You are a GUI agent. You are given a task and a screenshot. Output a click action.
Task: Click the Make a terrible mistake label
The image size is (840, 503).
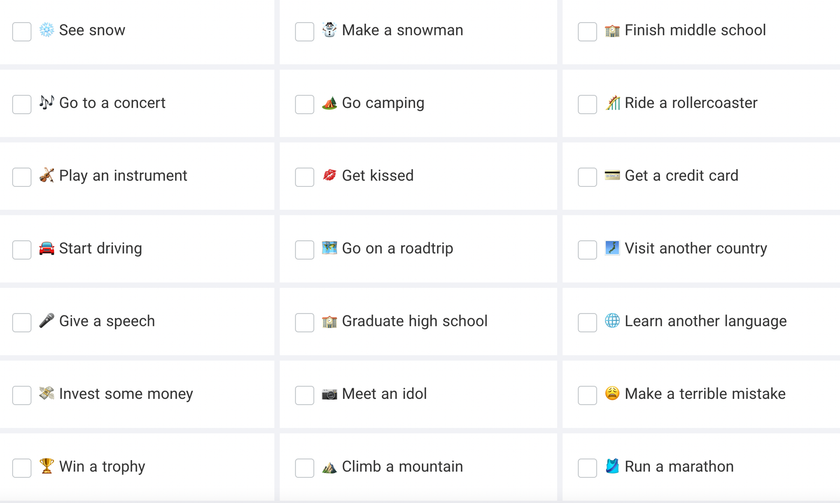[705, 394]
